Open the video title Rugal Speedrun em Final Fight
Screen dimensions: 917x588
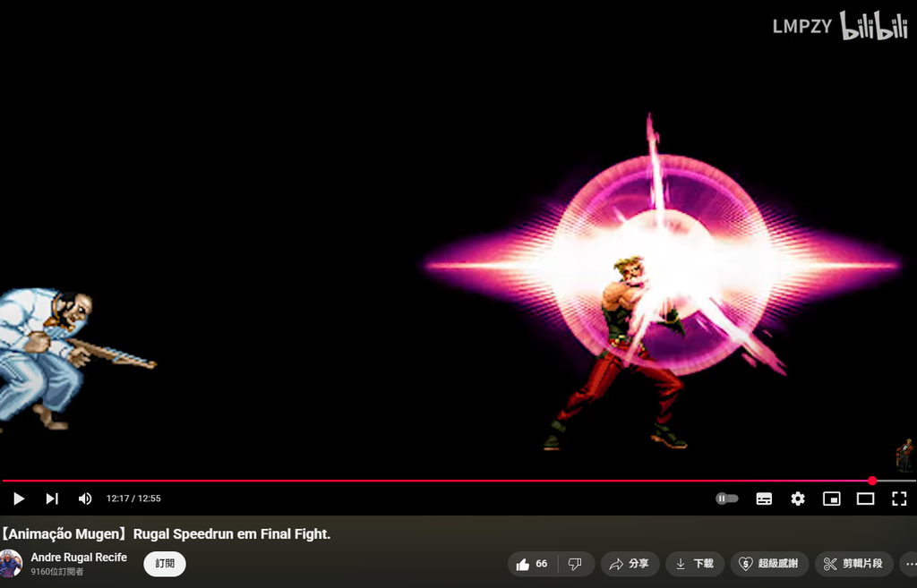tap(165, 534)
